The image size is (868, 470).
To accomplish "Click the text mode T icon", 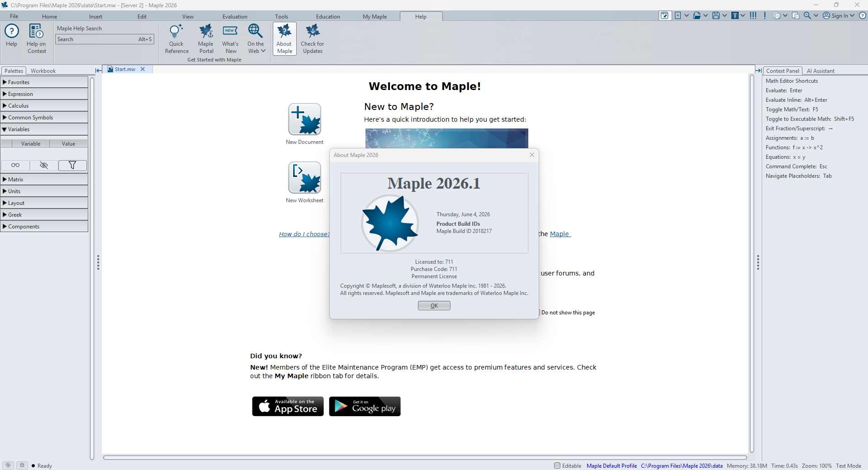I will (735, 16).
